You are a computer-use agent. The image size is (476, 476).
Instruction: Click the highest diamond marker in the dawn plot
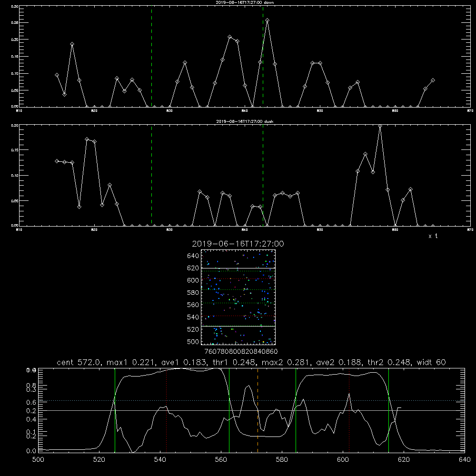(x=267, y=20)
